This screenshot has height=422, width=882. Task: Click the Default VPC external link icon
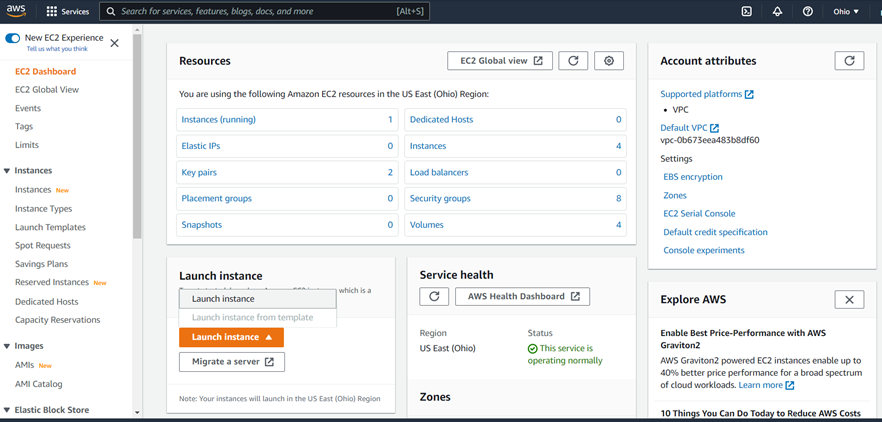[x=714, y=128]
